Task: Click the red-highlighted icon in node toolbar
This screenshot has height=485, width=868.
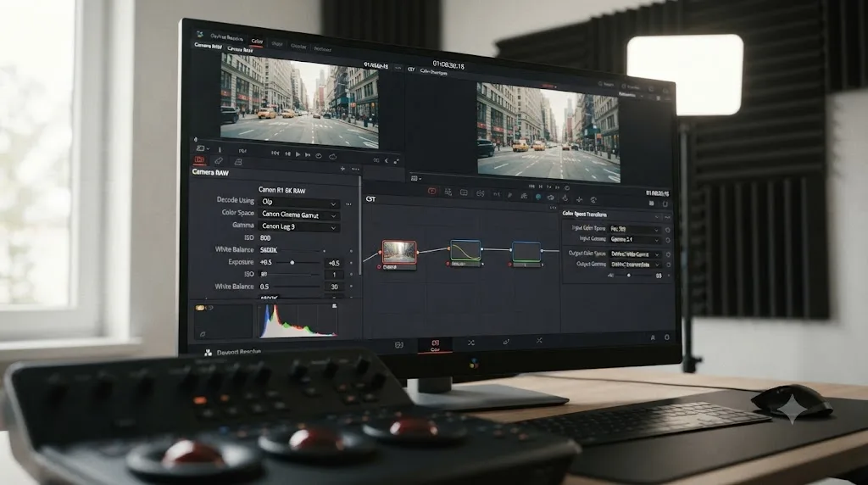Action: coord(431,192)
